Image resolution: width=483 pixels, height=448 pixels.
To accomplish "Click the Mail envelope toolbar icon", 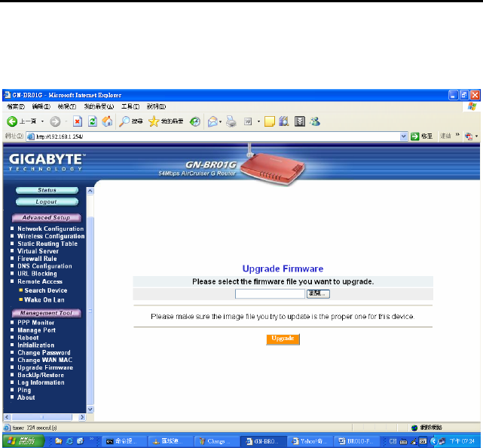I will pyautogui.click(x=212, y=121).
